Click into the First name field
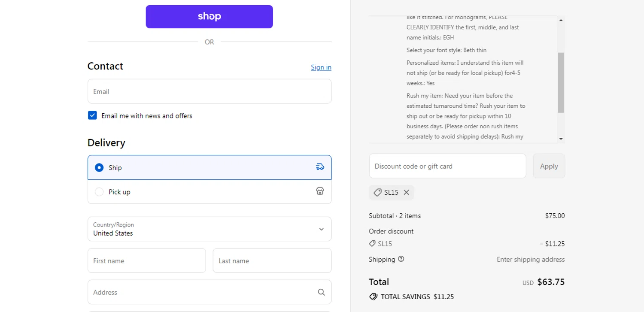 coord(146,261)
